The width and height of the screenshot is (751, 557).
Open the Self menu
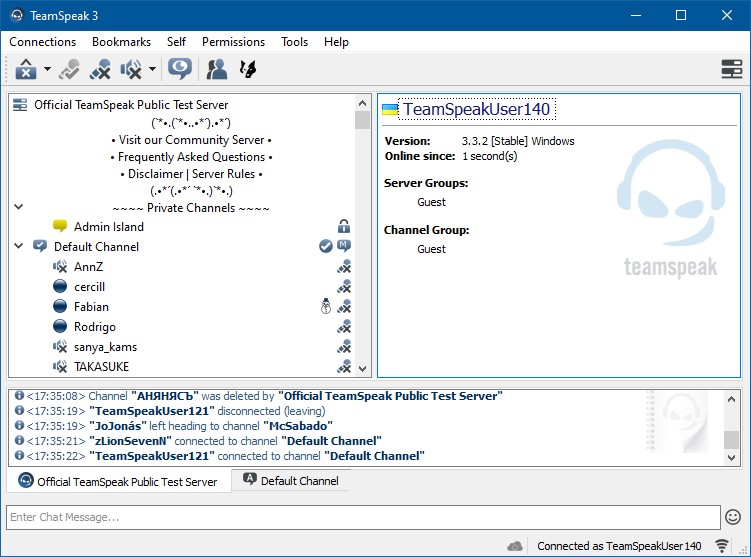pyautogui.click(x=176, y=42)
